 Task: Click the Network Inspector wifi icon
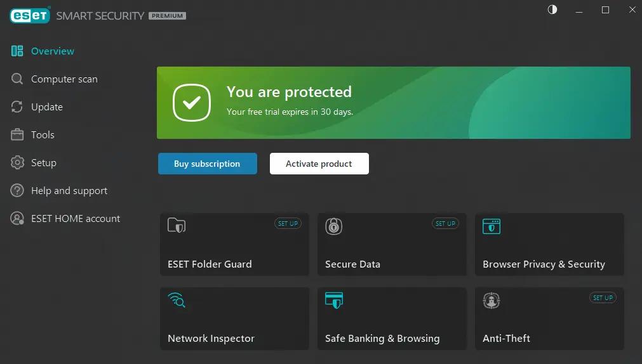pyautogui.click(x=177, y=300)
